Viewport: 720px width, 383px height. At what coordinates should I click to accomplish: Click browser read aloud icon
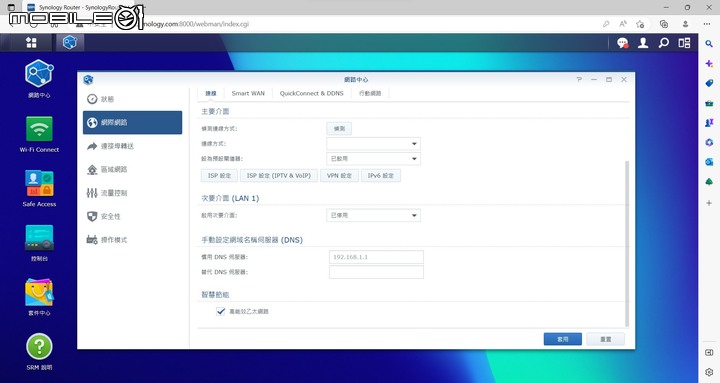(623, 24)
